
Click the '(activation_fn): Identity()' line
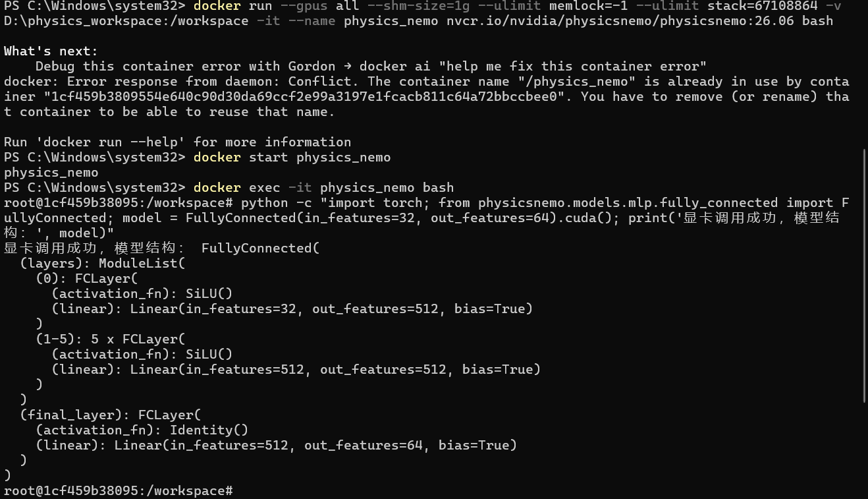(x=142, y=430)
